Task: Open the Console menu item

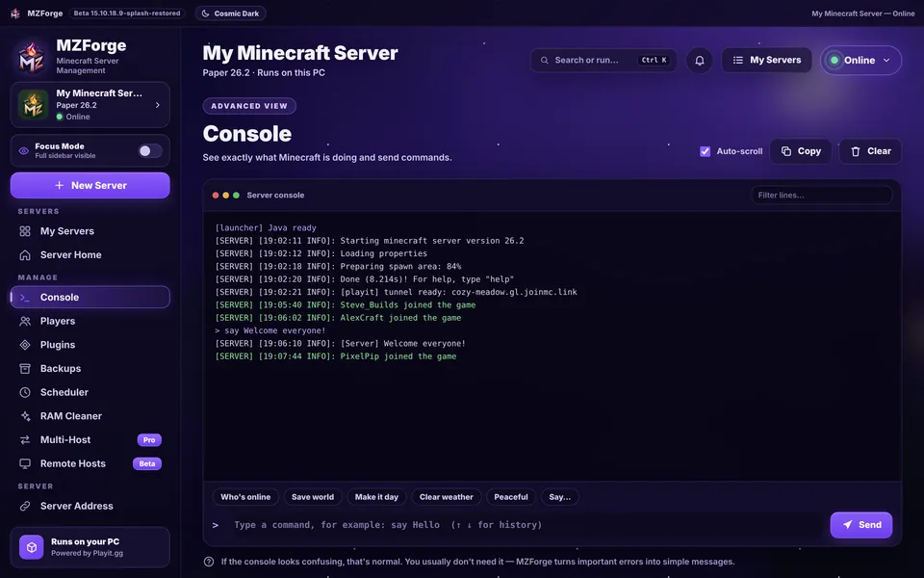Action: click(x=90, y=298)
